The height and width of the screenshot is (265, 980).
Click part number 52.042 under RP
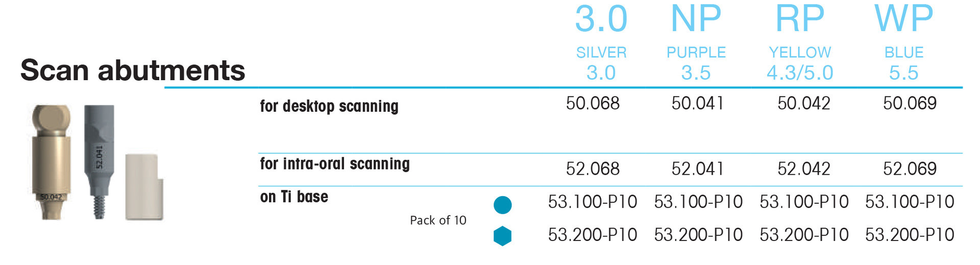[x=804, y=168]
